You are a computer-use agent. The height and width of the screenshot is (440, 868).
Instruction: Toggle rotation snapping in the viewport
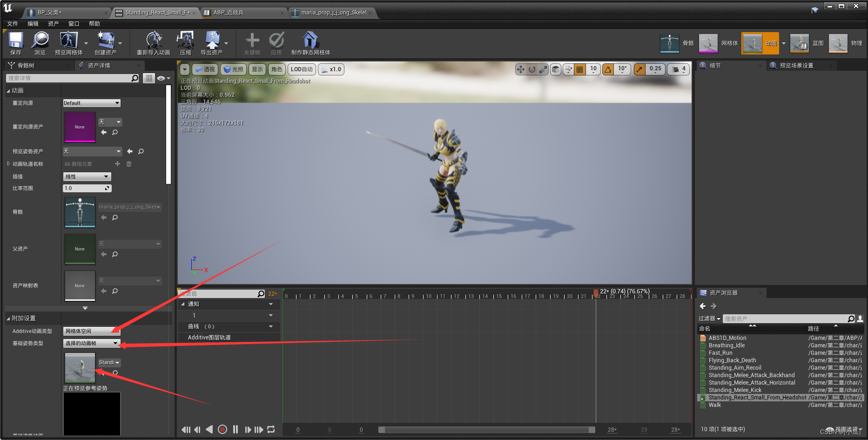(608, 69)
